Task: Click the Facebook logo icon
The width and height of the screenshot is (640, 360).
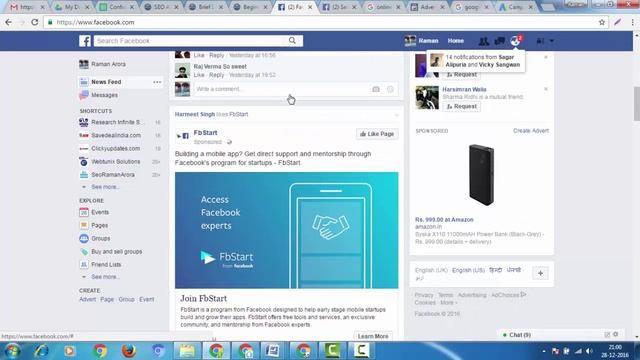Action: 85,41
